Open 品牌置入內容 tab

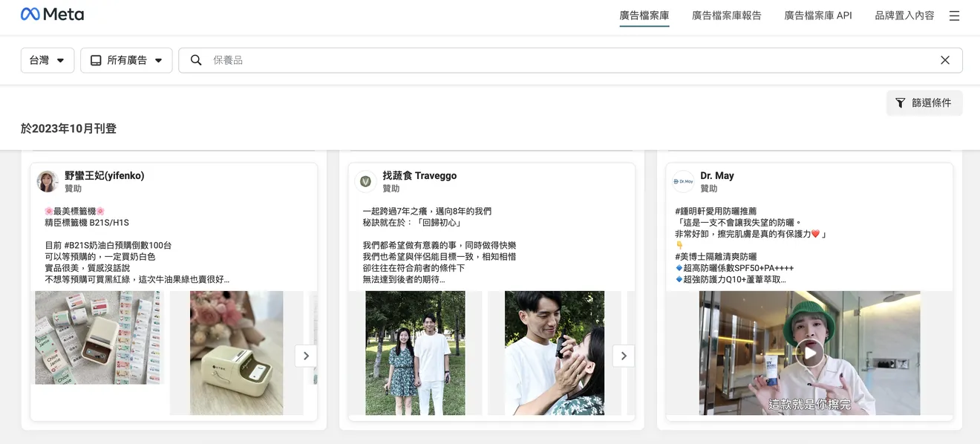(904, 16)
